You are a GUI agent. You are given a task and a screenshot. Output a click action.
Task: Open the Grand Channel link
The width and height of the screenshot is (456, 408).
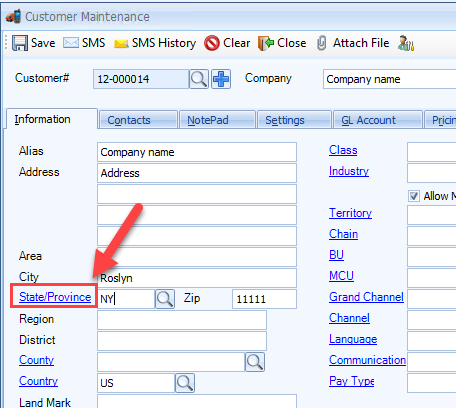tap(366, 297)
